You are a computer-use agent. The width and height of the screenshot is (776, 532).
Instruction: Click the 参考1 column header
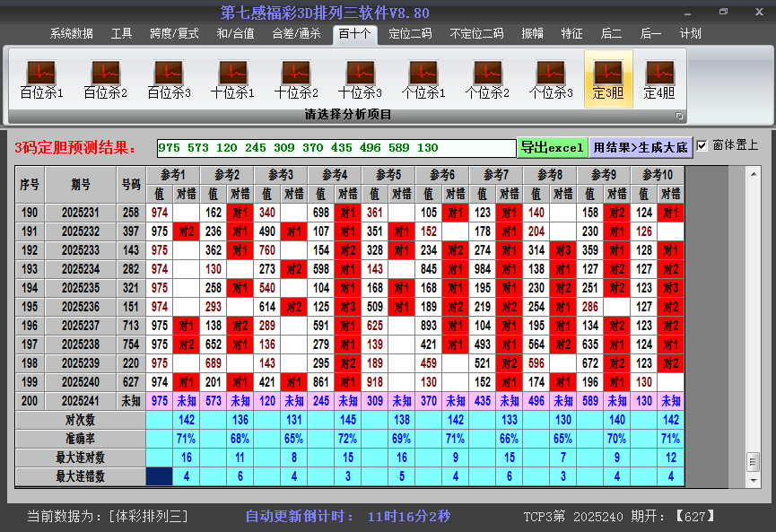(172, 174)
